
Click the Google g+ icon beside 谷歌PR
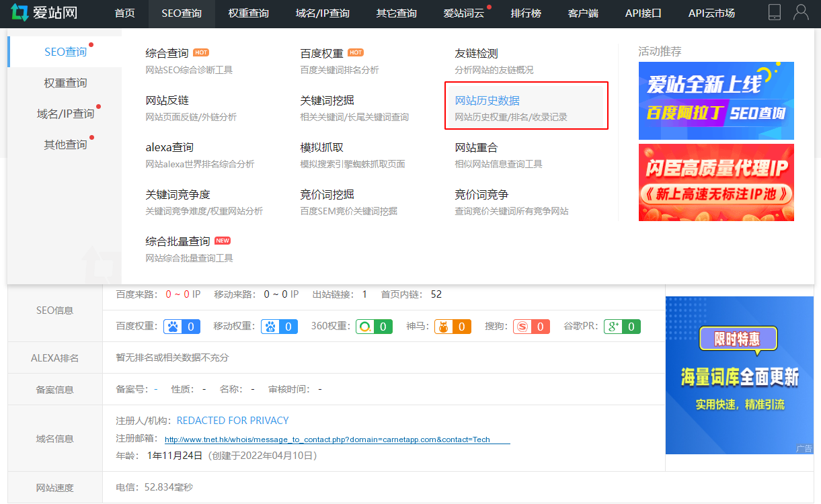click(613, 327)
